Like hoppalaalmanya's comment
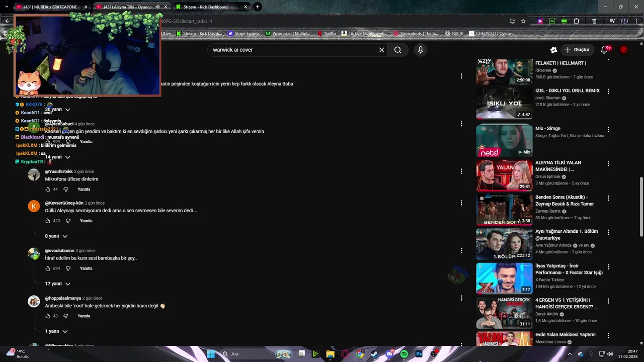This screenshot has height=362, width=644. tap(48, 316)
